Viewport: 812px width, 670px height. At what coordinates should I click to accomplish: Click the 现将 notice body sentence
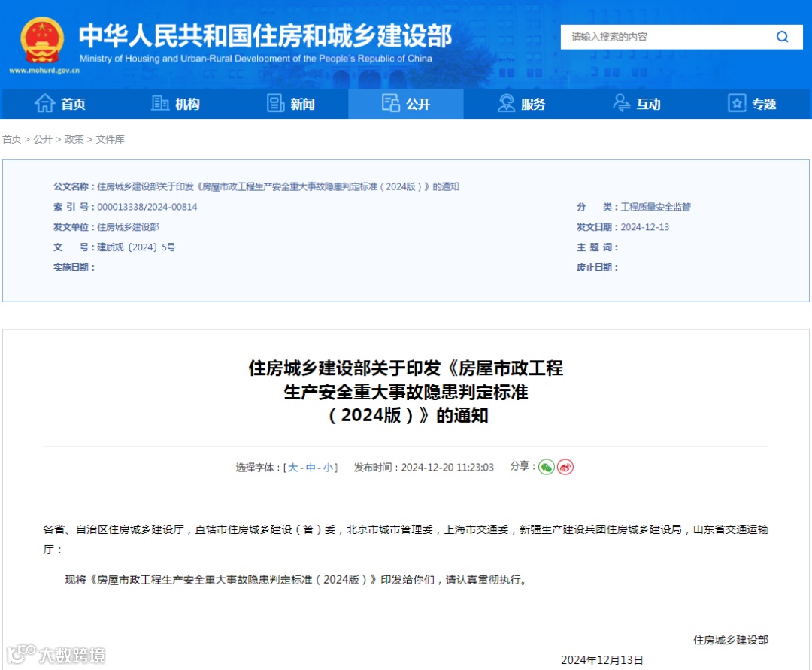tap(297, 580)
